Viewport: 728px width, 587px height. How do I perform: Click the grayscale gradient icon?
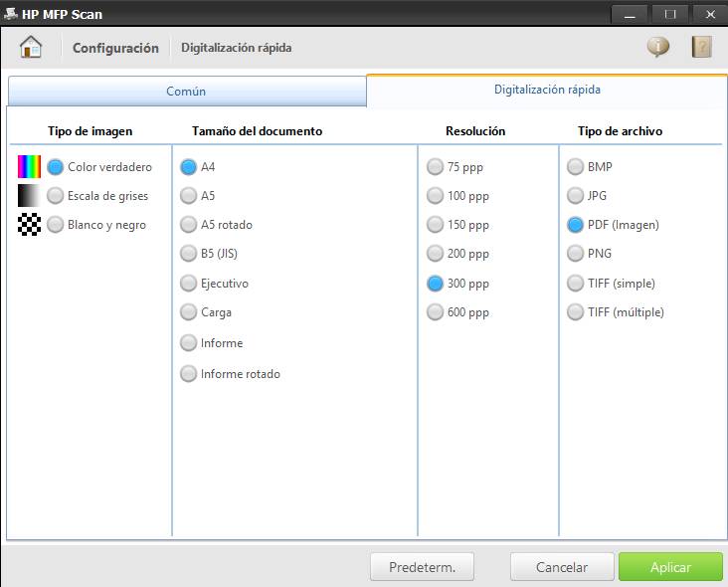click(x=29, y=196)
